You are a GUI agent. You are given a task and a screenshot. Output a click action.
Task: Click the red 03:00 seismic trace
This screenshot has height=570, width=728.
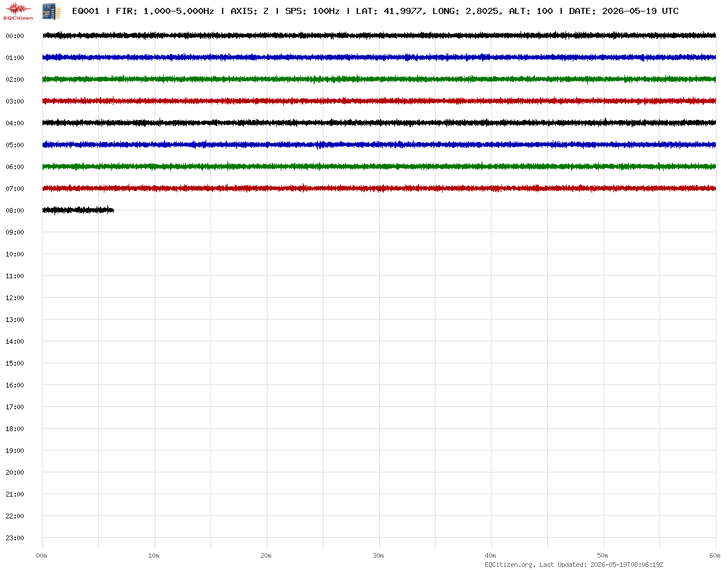click(x=379, y=101)
